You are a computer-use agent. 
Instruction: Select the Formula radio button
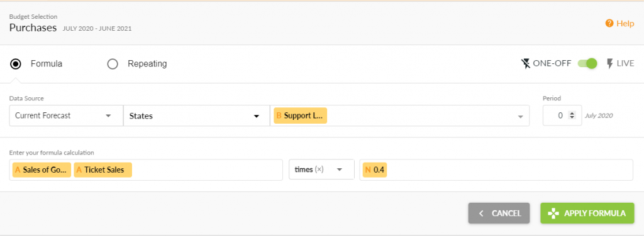(x=16, y=64)
